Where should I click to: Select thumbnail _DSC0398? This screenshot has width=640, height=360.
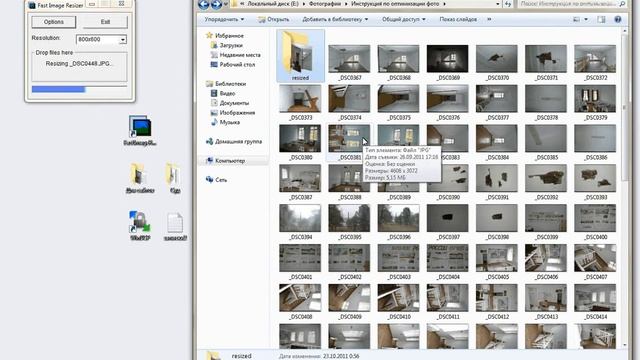(497, 218)
